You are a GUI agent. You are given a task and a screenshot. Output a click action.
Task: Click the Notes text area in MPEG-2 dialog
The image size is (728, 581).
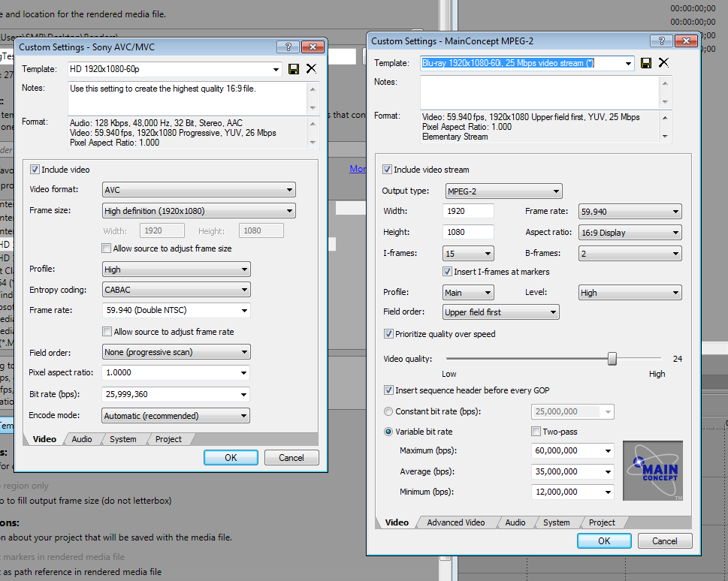click(539, 92)
